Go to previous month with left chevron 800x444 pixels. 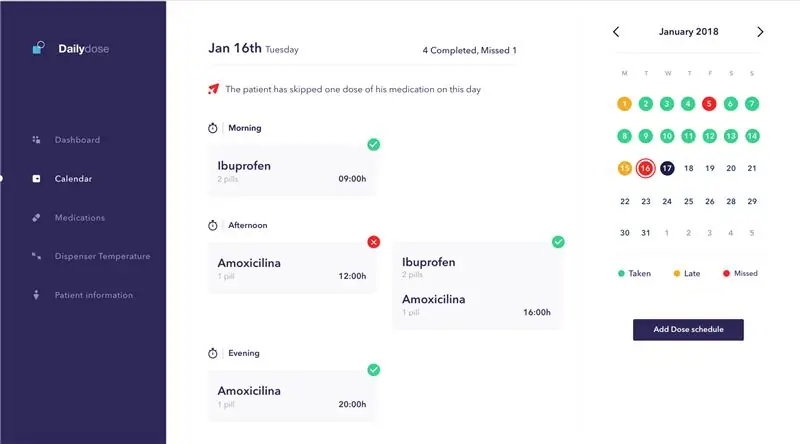point(616,32)
